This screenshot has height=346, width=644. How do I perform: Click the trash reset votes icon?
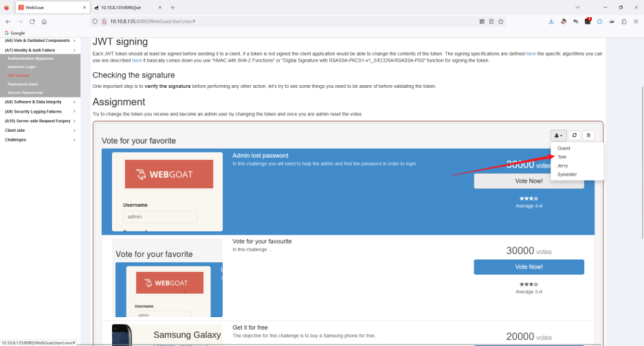tap(588, 135)
